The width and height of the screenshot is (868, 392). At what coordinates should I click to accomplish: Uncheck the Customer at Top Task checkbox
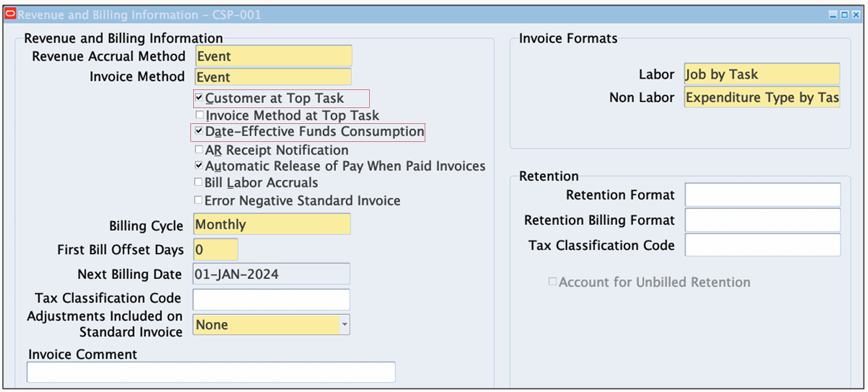tap(200, 97)
